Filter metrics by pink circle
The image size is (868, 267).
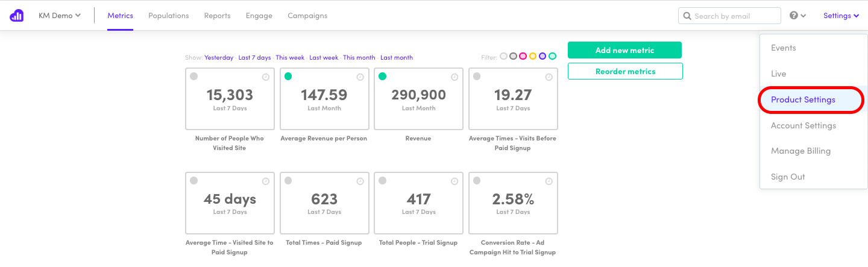523,56
